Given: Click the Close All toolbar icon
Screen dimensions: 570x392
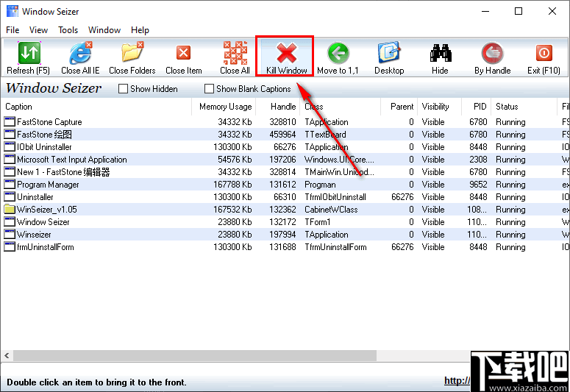Looking at the screenshot, I should click(x=235, y=53).
